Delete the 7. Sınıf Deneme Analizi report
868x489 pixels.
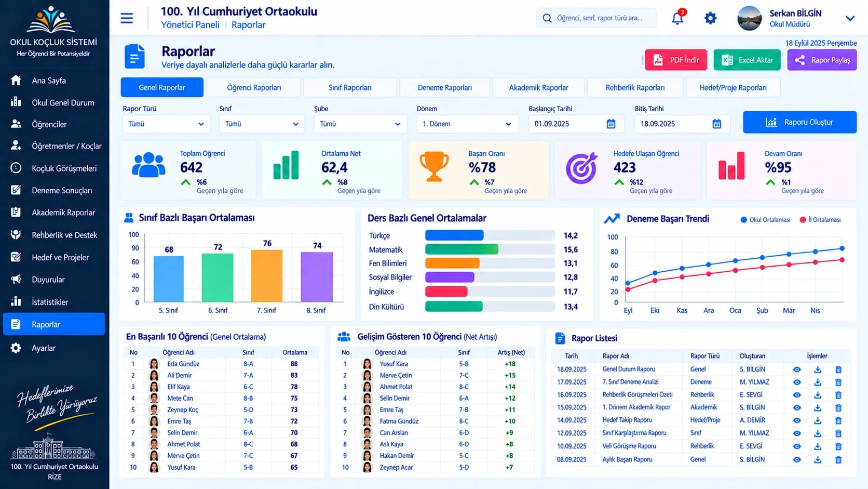pyautogui.click(x=838, y=382)
